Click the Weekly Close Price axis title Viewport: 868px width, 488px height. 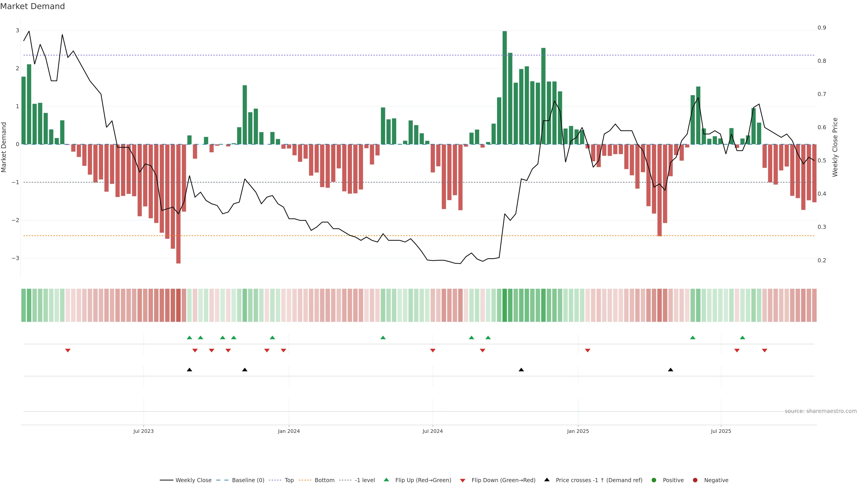835,147
